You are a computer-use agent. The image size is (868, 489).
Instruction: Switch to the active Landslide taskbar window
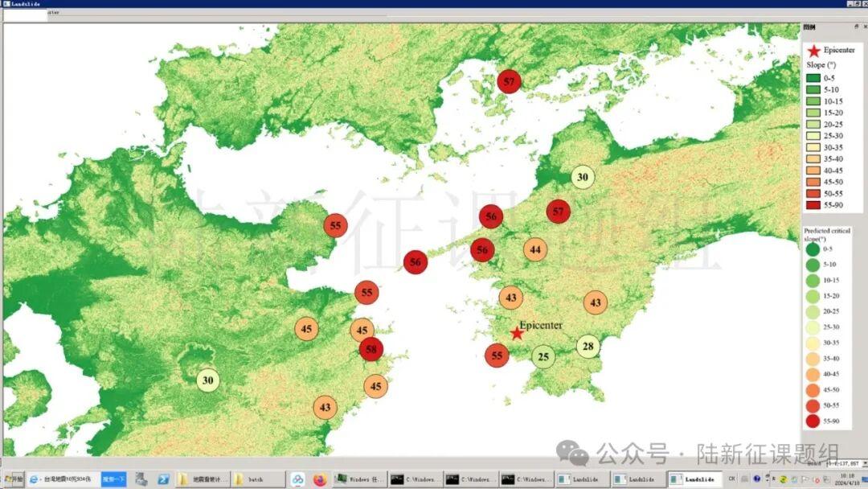click(694, 479)
